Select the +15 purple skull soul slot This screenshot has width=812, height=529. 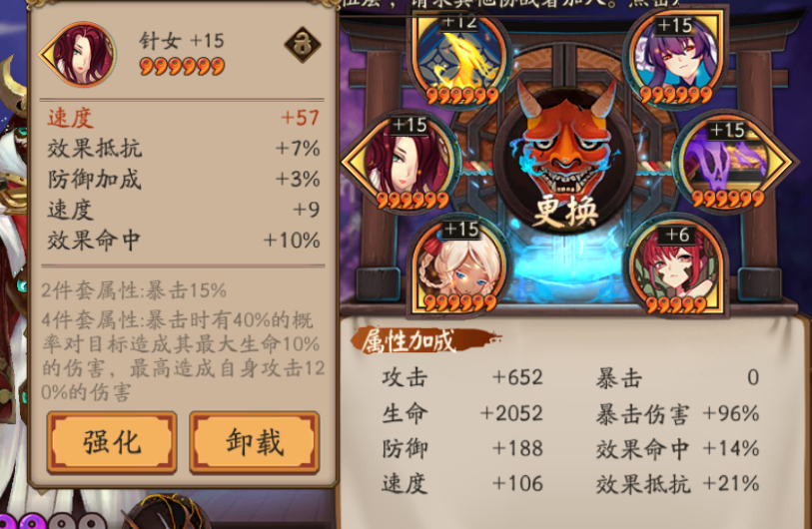point(731,162)
